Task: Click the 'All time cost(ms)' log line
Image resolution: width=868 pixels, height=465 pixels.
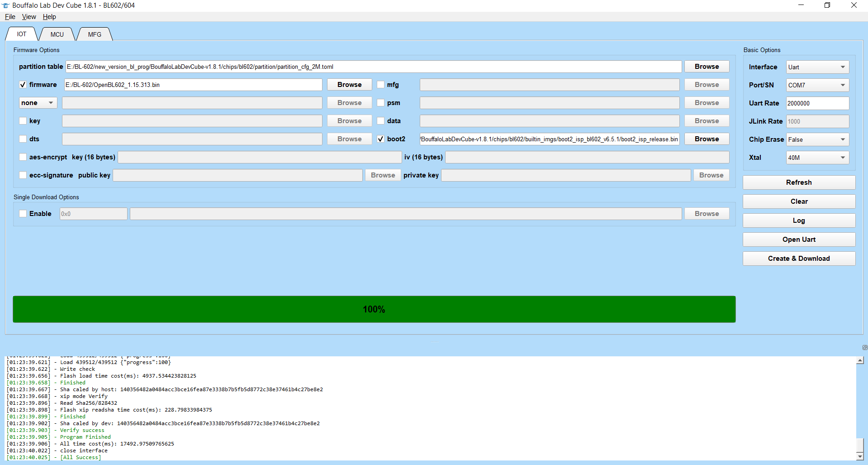Action: click(x=90, y=444)
